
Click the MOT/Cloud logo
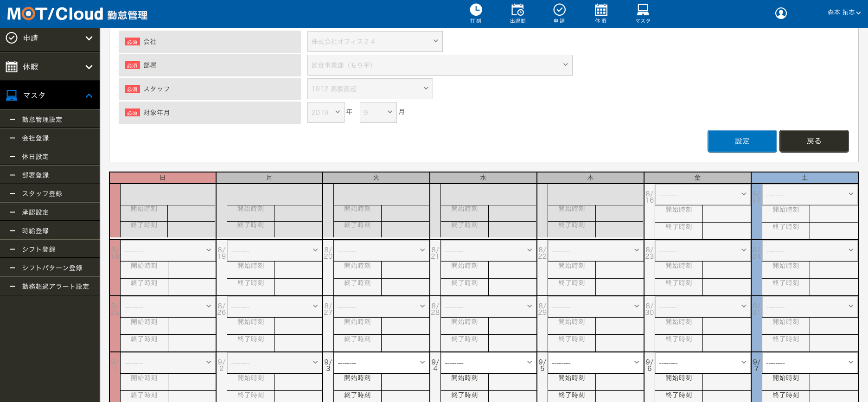55,14
